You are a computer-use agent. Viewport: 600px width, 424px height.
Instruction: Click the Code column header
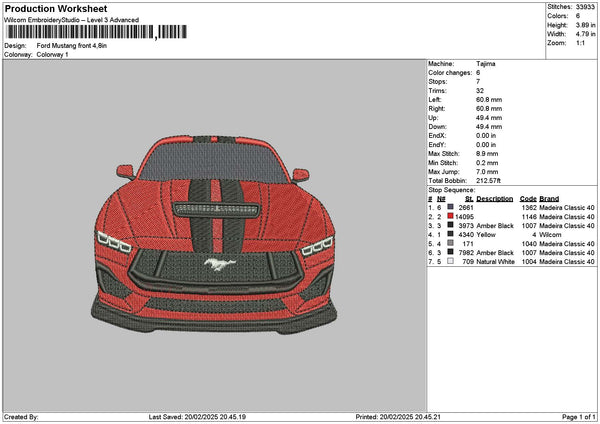(x=528, y=198)
